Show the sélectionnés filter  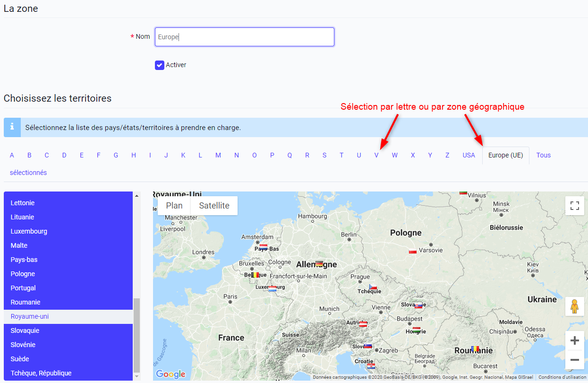(28, 173)
